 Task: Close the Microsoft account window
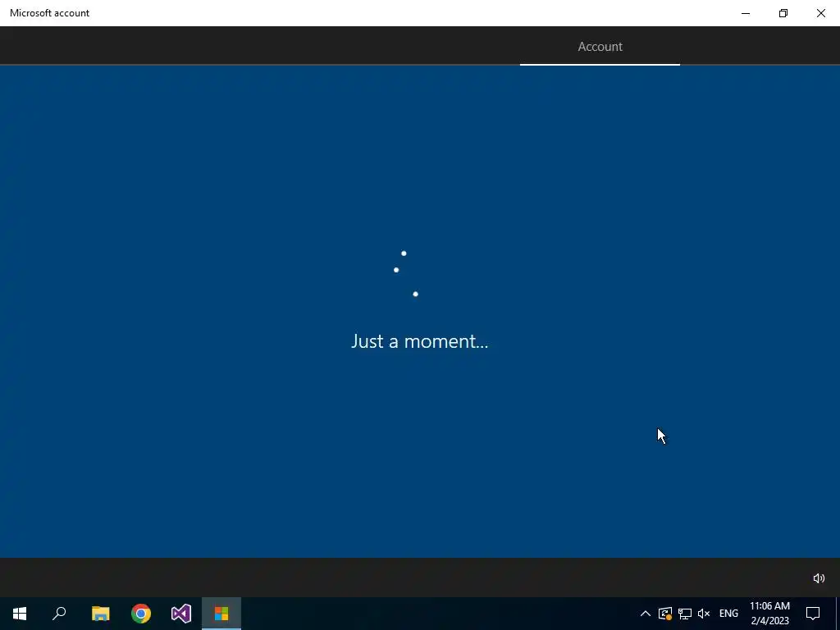[820, 13]
